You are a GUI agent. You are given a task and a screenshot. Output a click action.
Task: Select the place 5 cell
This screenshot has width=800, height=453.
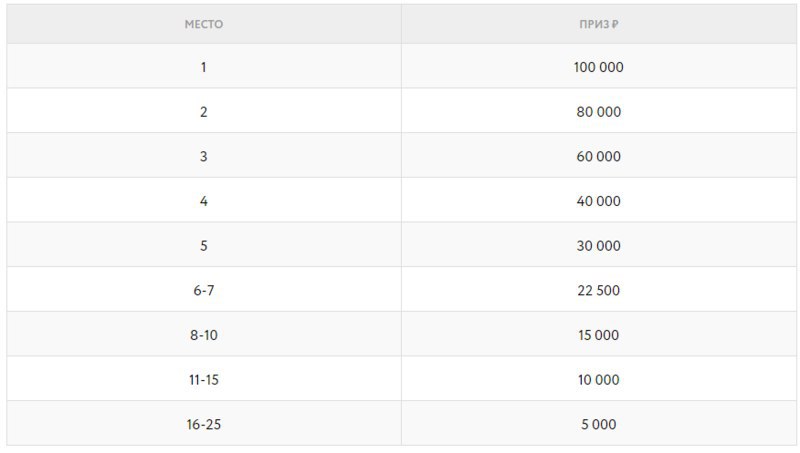pyautogui.click(x=204, y=246)
